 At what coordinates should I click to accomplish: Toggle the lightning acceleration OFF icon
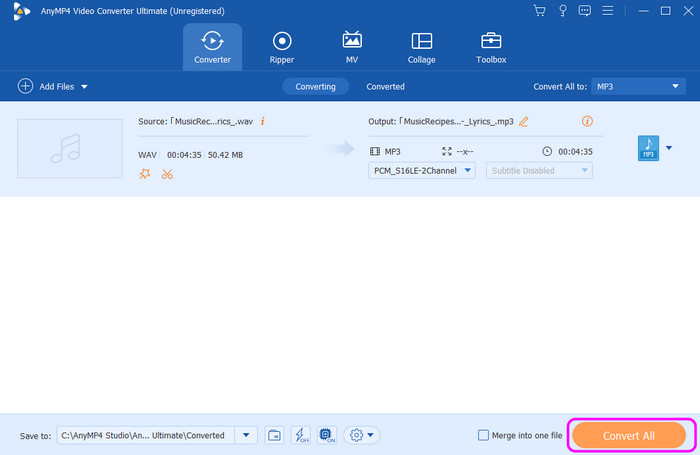(300, 435)
